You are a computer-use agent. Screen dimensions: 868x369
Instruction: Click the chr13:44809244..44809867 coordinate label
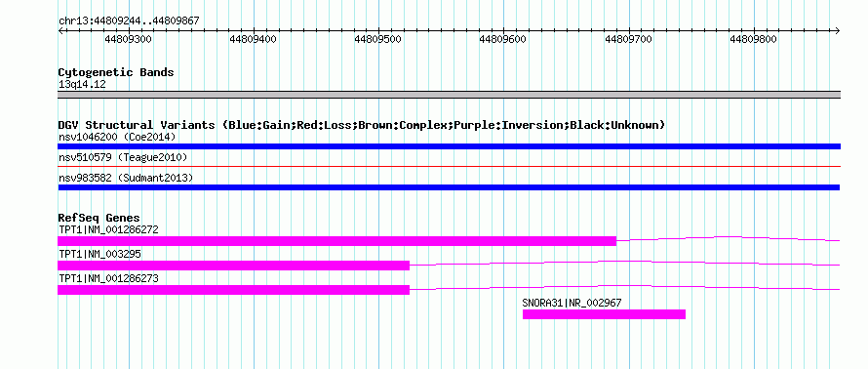point(129,20)
